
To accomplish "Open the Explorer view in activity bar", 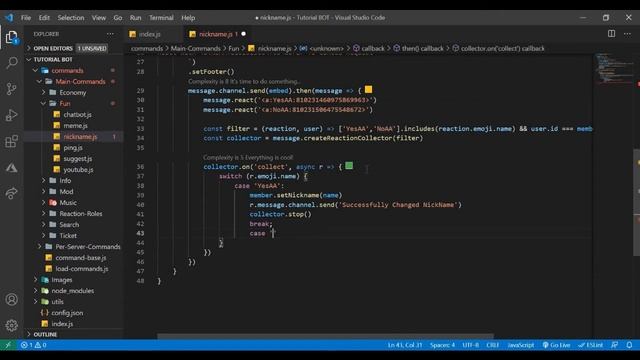I will (x=11, y=37).
